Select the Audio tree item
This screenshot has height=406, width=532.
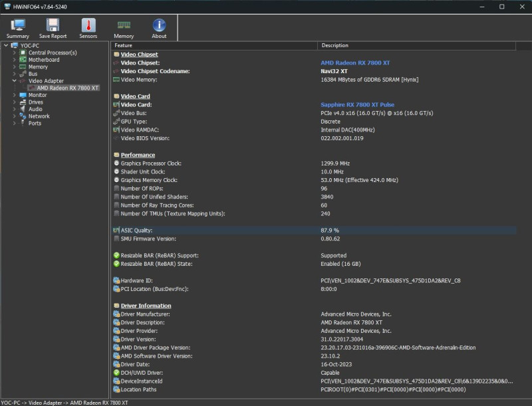point(35,109)
